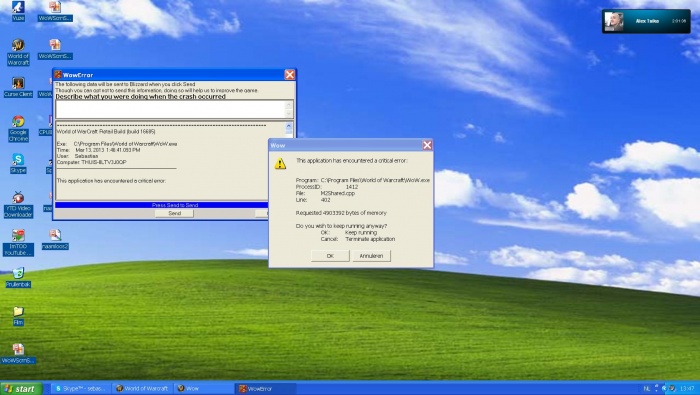Open the Windows start menu
700x395 pixels.
(21, 389)
